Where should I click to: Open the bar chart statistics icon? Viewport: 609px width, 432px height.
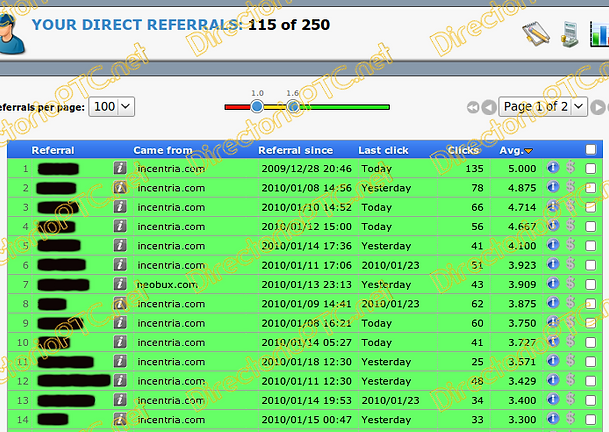point(599,34)
